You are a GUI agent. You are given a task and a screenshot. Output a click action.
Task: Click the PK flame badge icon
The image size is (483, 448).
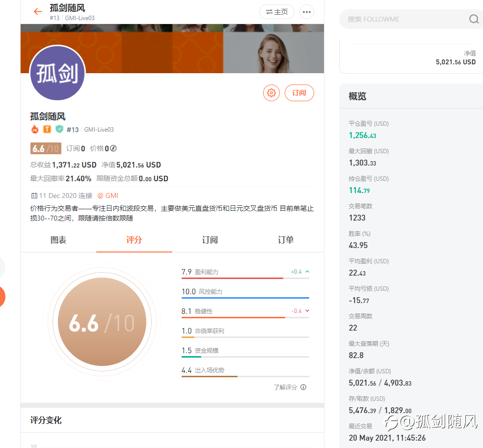[x=35, y=129]
